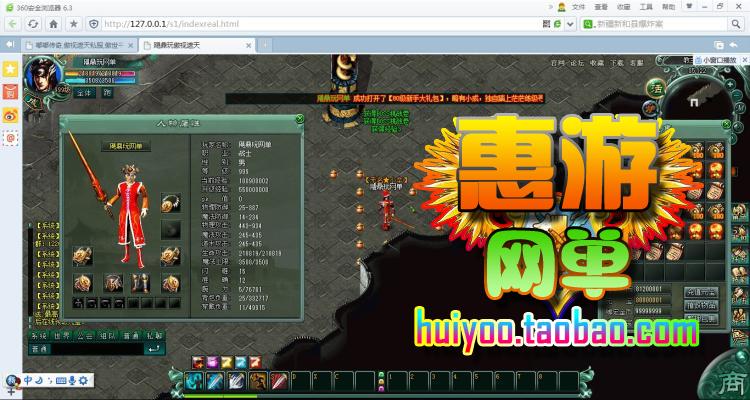This screenshot has height=400, width=750.
Task: Open the orange shopping sidebar icon
Action: pos(11,91)
